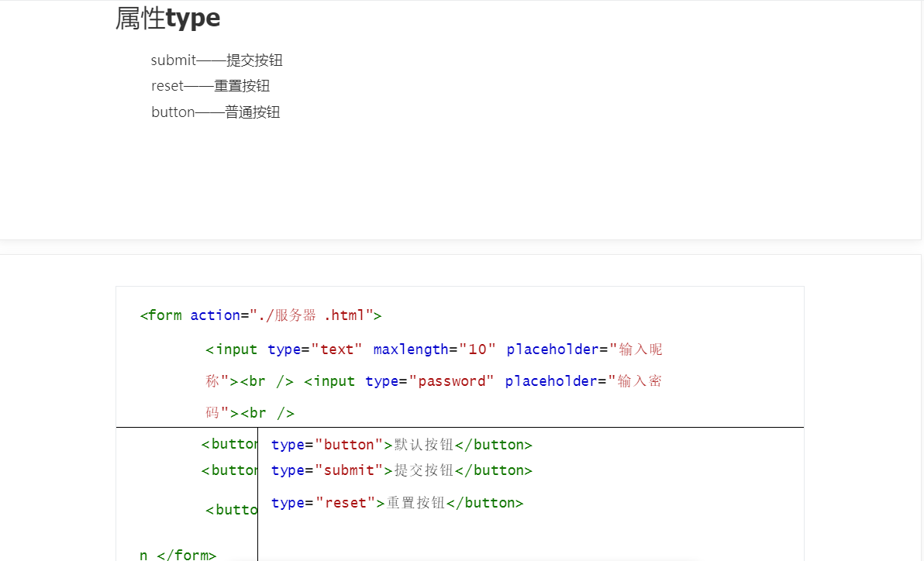Viewport: 924px width, 561px height.
Task: Select the "submit——提交按钮" list line
Action: click(211, 60)
